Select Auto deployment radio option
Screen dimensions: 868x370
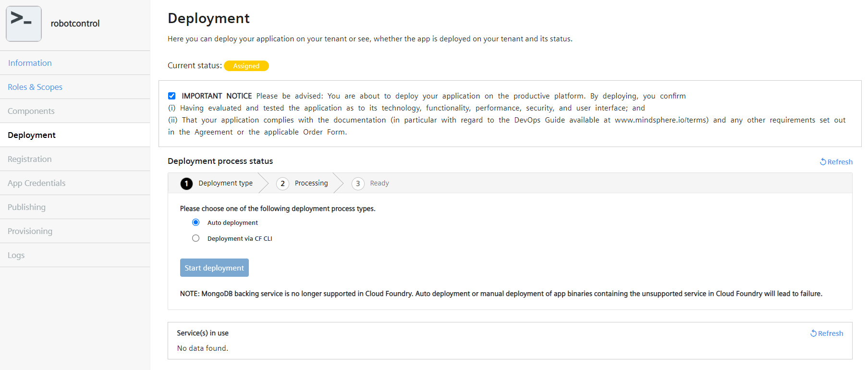(196, 222)
